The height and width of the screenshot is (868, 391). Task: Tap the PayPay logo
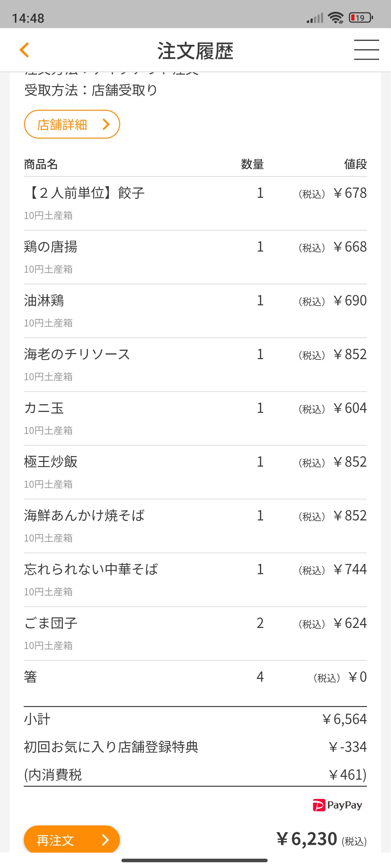point(337,805)
